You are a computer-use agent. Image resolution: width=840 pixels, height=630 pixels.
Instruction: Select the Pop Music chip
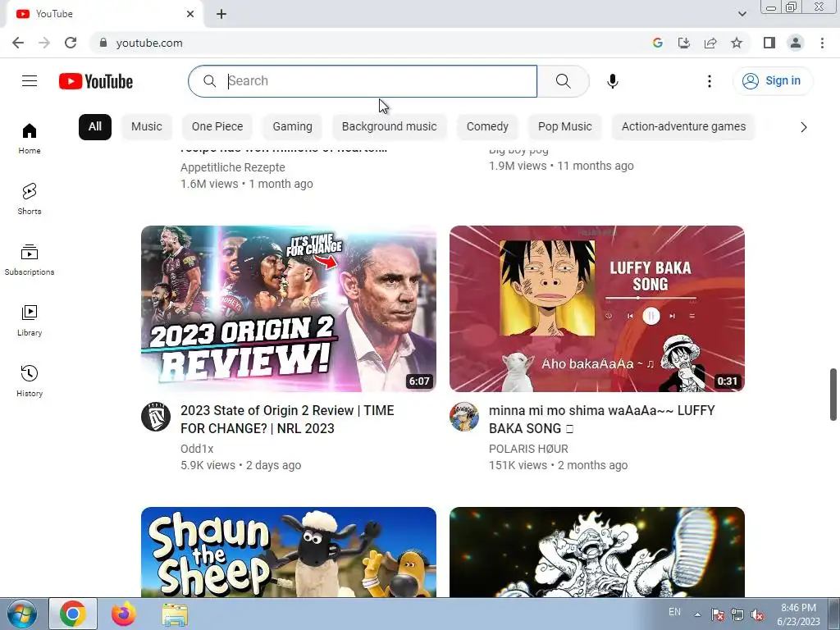point(564,127)
